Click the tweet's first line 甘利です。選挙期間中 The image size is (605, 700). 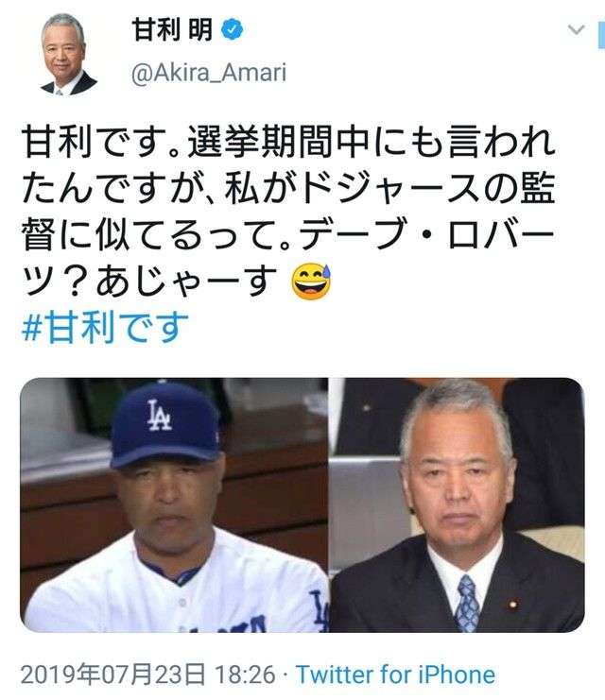196,142
